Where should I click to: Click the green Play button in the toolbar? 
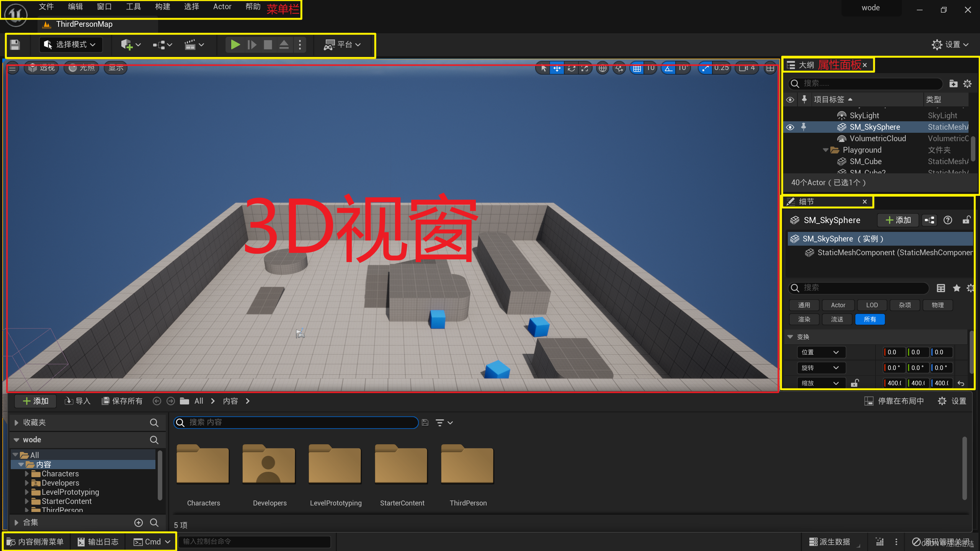tap(235, 45)
